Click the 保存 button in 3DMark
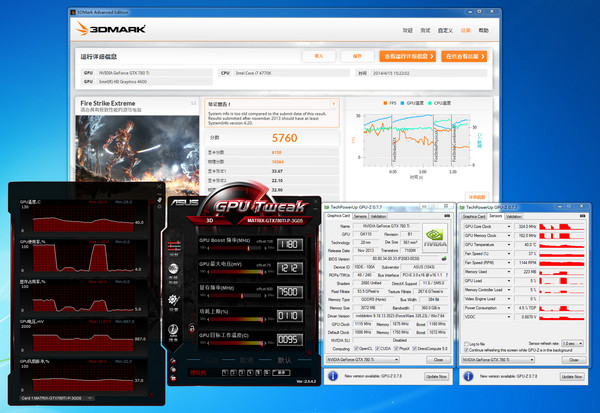 357,56
